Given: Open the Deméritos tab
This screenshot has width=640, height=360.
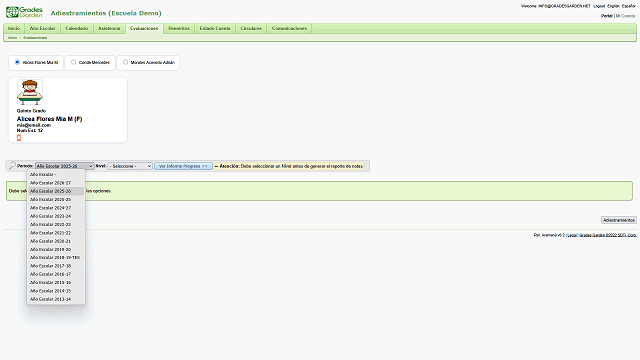Looking at the screenshot, I should coord(179,28).
